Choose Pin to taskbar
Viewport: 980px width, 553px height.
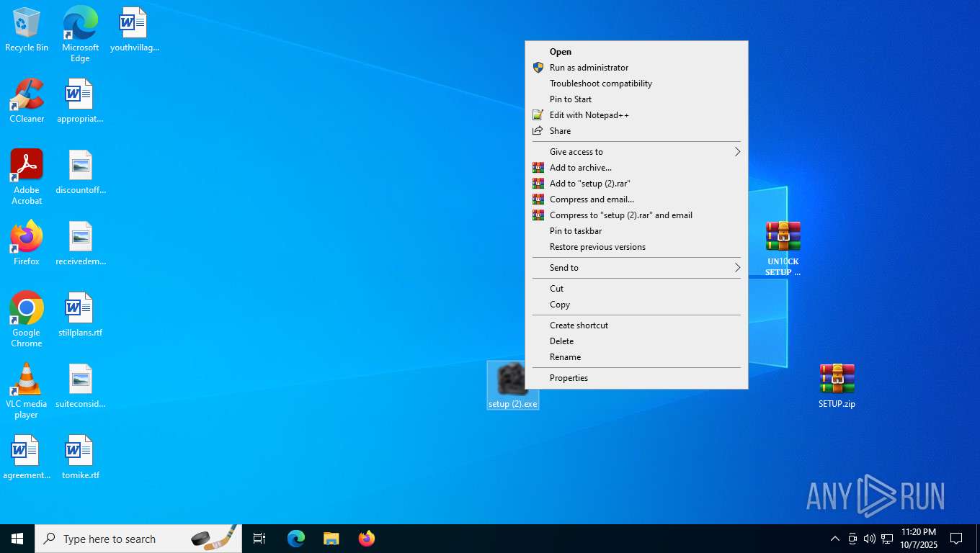click(x=636, y=231)
